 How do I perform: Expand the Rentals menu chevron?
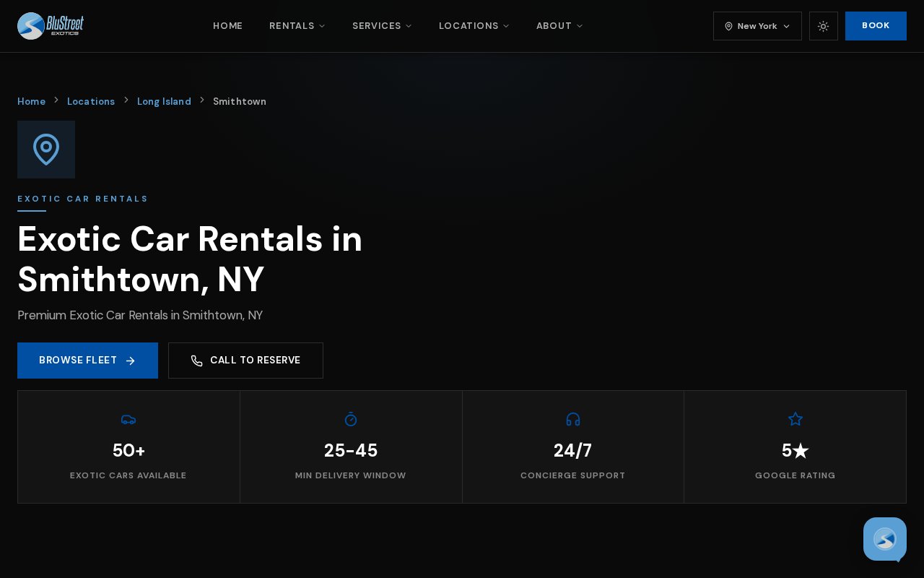[323, 26]
